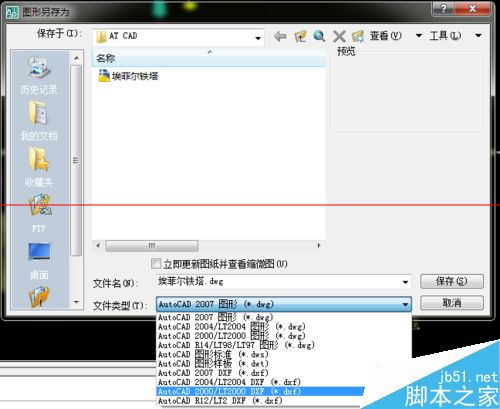Open the 历史记录 history shortcut
The width and height of the screenshot is (500, 409).
[39, 75]
